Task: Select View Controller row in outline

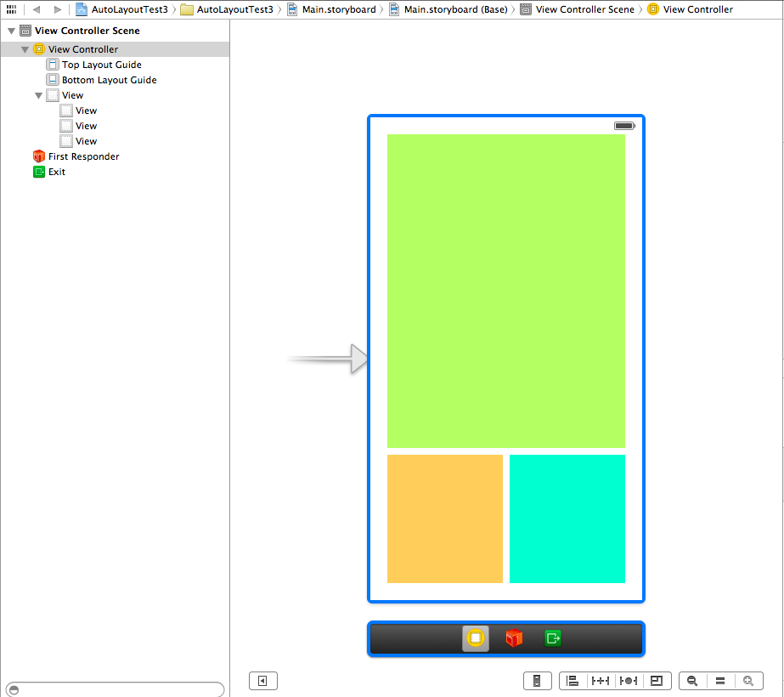Action: (x=115, y=49)
